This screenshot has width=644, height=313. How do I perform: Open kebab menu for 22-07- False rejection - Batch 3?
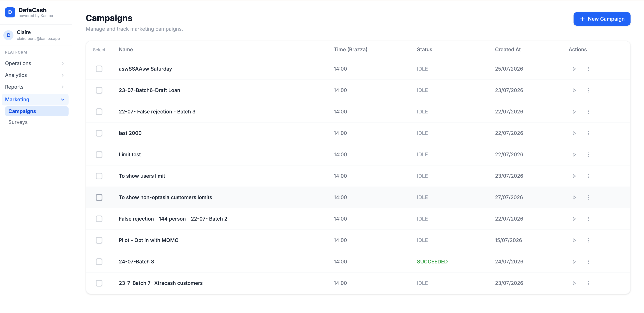[588, 112]
